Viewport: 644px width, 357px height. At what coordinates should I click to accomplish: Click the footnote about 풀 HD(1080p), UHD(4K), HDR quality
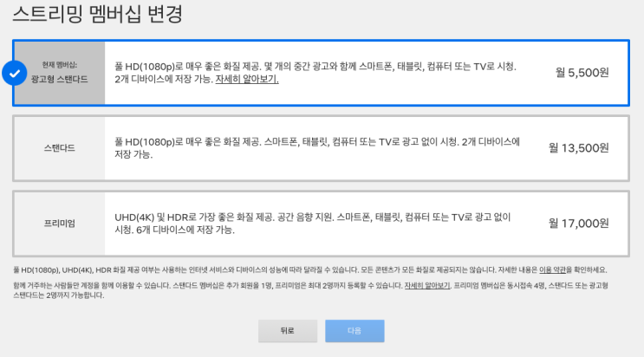pos(310,269)
